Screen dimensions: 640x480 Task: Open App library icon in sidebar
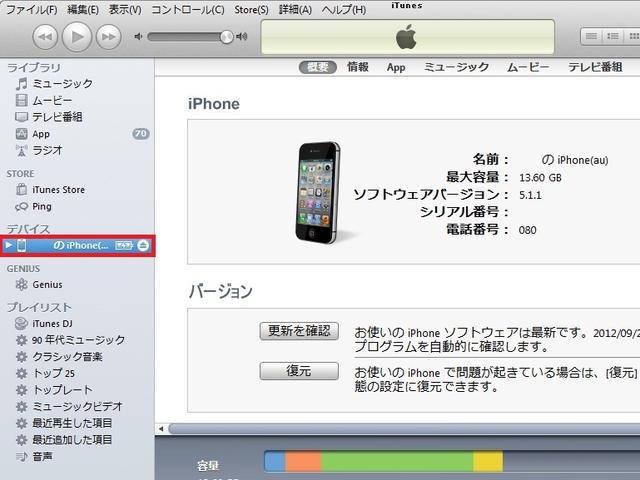coord(21,134)
